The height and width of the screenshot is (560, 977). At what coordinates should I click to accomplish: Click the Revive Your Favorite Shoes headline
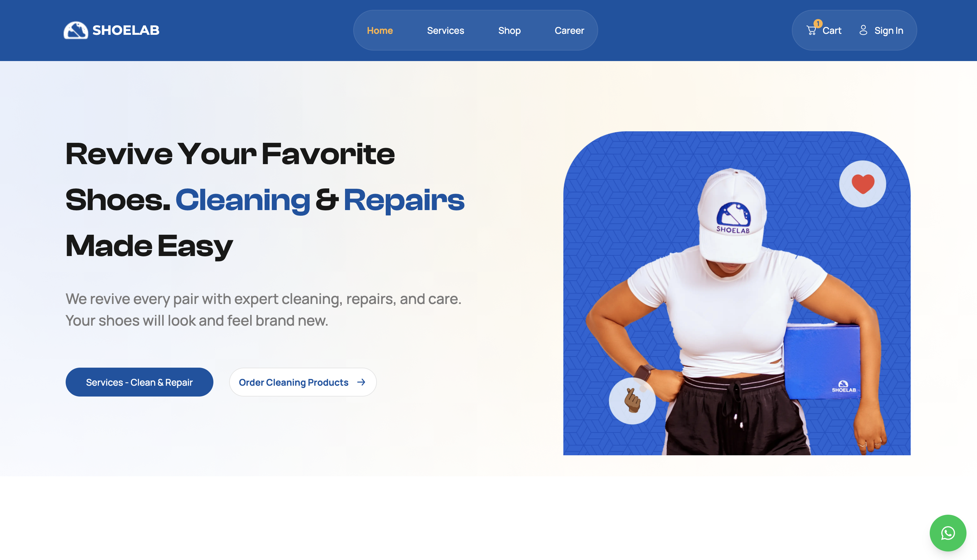[265, 200]
